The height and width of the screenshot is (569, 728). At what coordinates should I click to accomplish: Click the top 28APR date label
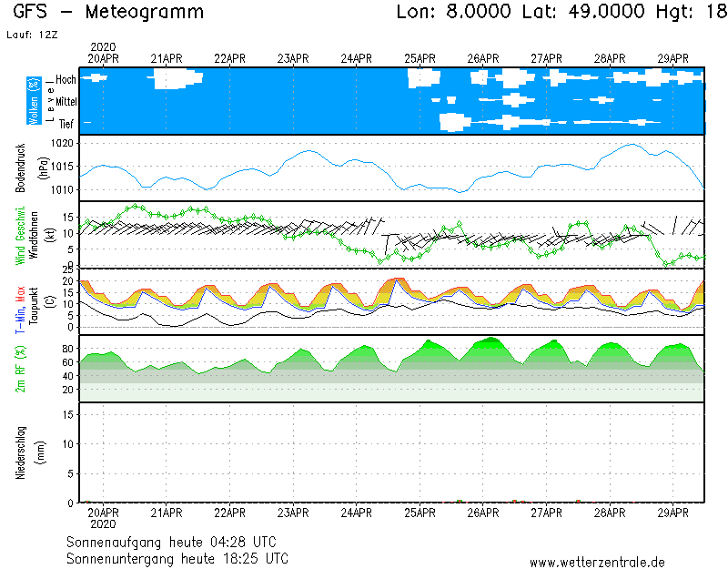coord(610,59)
